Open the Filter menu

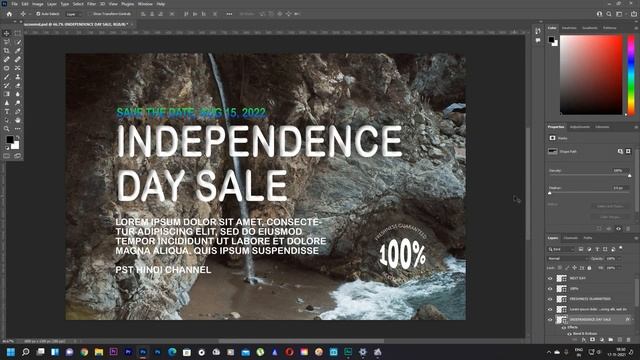click(91, 4)
